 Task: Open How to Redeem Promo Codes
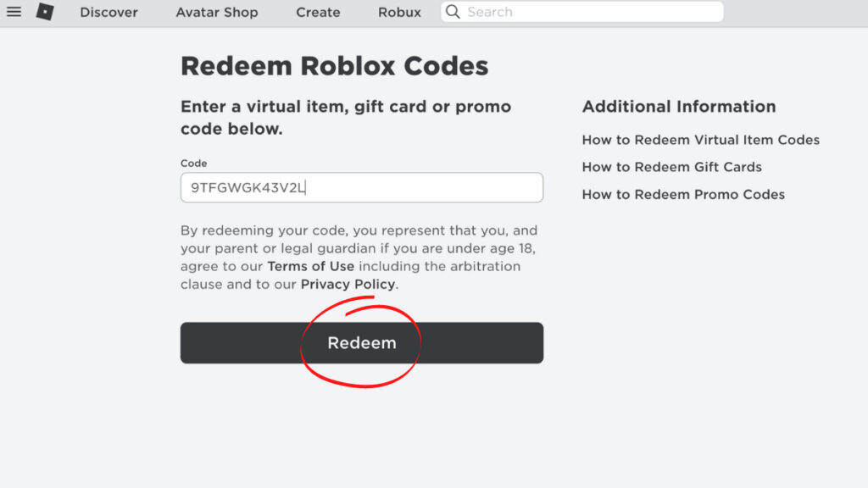683,195
